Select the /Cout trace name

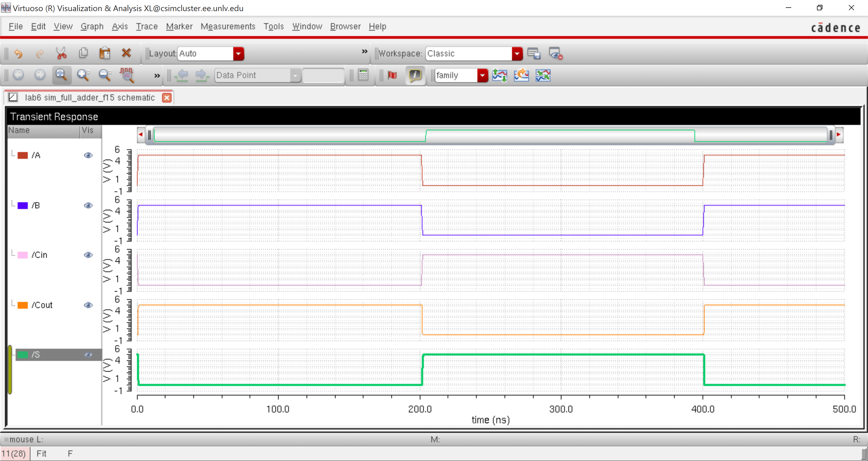pyautogui.click(x=42, y=305)
